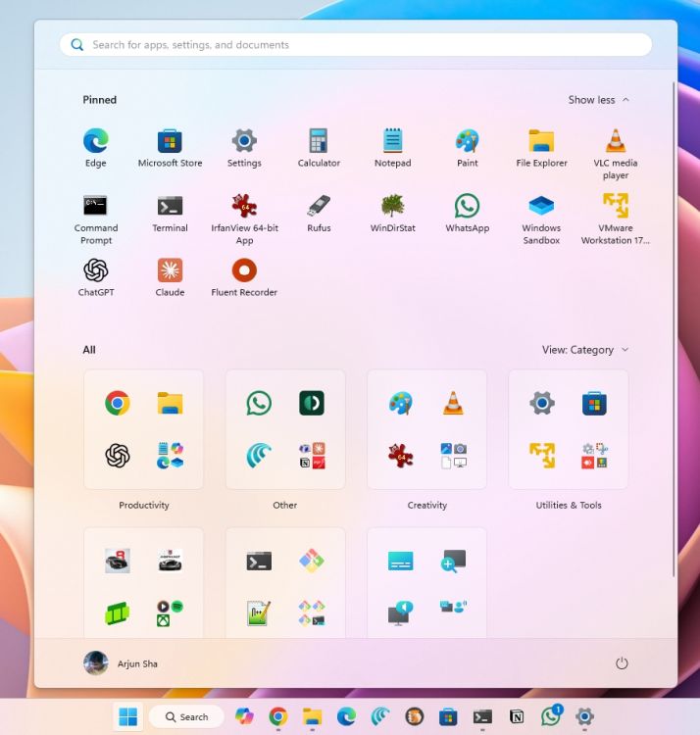The image size is (700, 735).
Task: Open the green Xbox Game Bar icon
Action: coord(118,613)
